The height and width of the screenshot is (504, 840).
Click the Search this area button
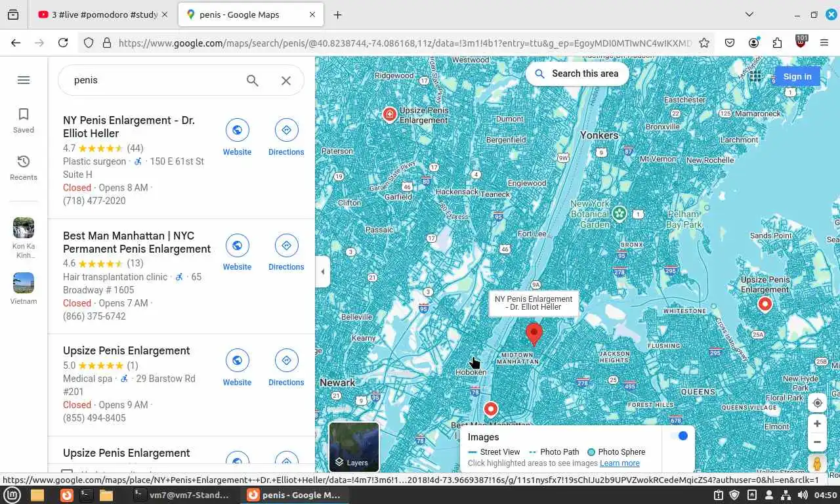(577, 73)
